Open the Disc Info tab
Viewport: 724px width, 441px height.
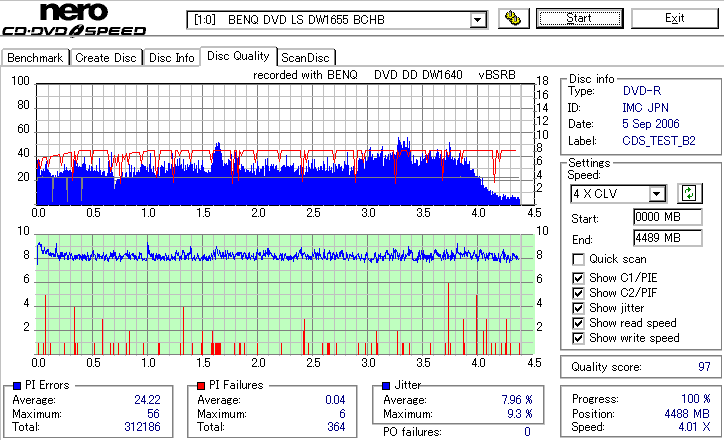172,58
